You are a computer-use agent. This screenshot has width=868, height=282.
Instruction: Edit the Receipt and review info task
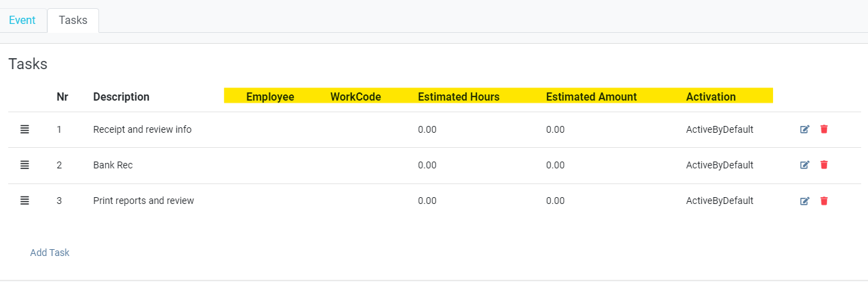pyautogui.click(x=804, y=129)
